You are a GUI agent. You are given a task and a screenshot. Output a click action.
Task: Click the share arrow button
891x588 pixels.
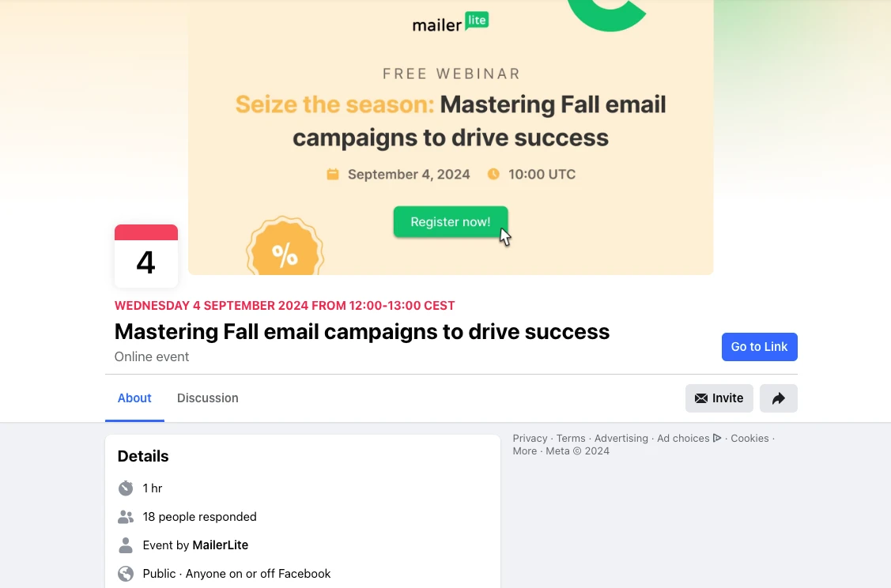pos(778,398)
